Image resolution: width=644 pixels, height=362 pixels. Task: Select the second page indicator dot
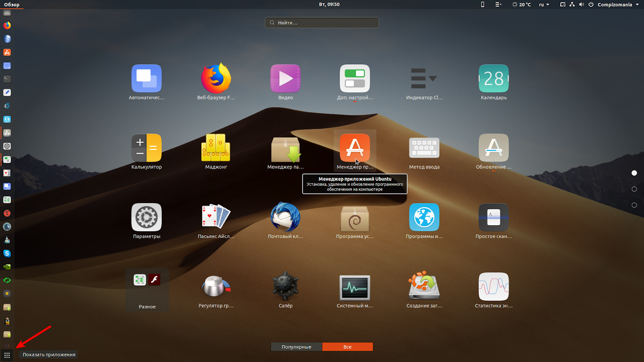tap(634, 189)
